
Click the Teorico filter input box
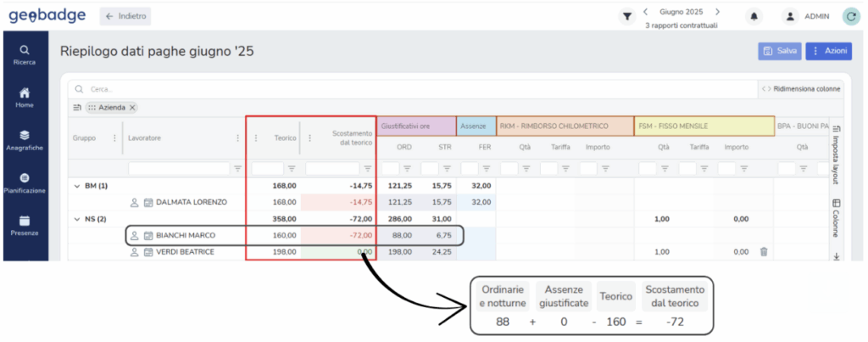click(x=268, y=169)
